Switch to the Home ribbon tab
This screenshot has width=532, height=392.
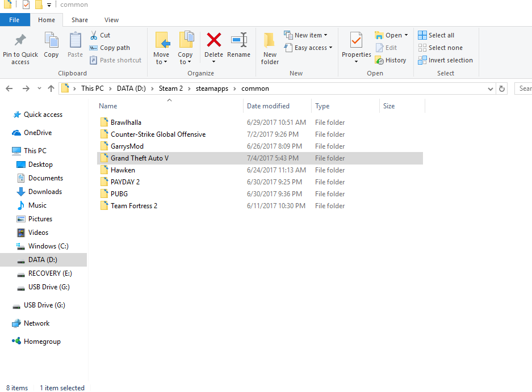tap(47, 20)
